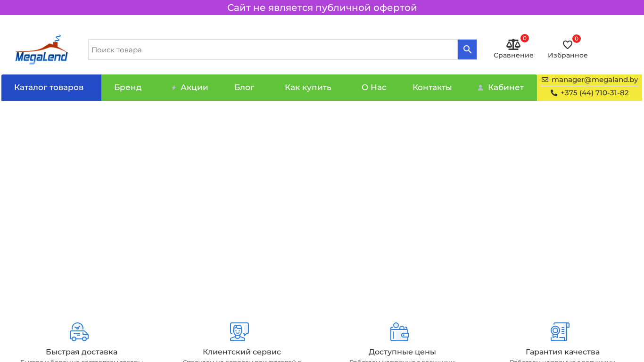Open the Как купить page
This screenshot has width=644, height=362.
pos(308,88)
